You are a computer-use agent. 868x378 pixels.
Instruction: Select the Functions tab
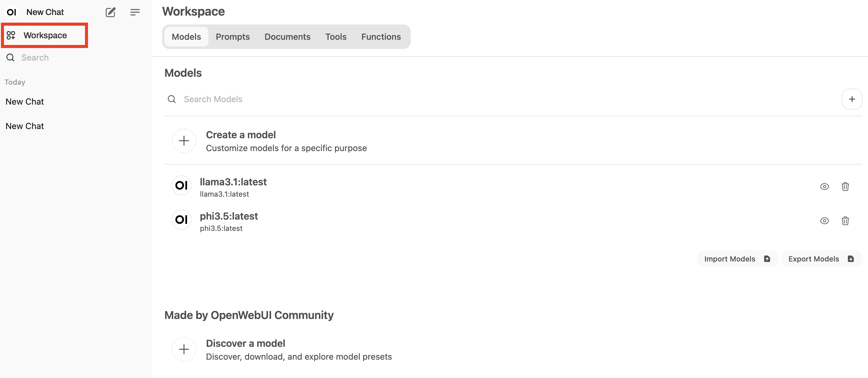coord(381,36)
